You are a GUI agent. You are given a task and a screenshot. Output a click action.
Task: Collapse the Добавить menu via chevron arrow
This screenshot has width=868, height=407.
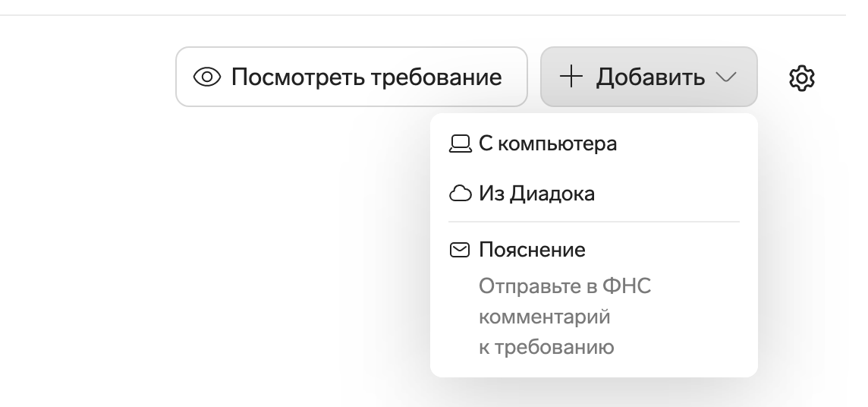pyautogui.click(x=727, y=77)
